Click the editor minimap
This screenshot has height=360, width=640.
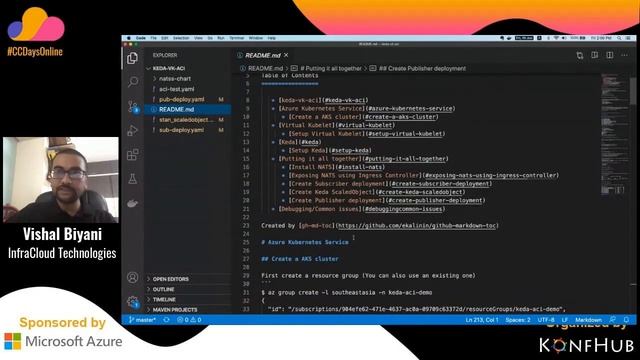[615, 135]
